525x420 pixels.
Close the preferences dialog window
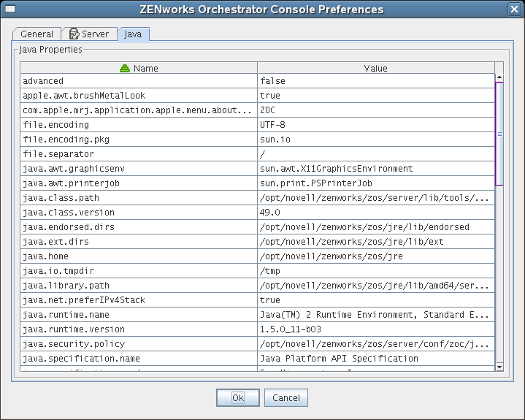(x=514, y=9)
